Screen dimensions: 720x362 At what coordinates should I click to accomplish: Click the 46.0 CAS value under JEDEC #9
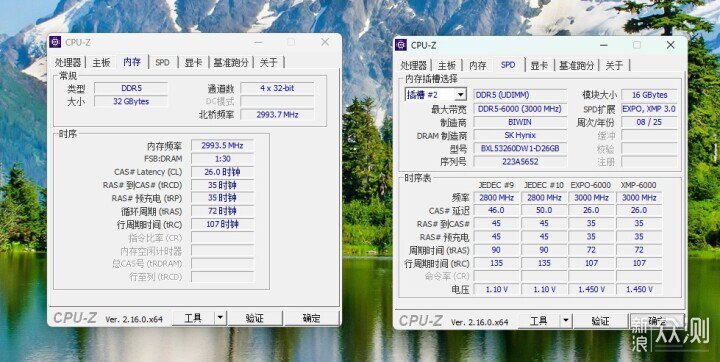(496, 210)
